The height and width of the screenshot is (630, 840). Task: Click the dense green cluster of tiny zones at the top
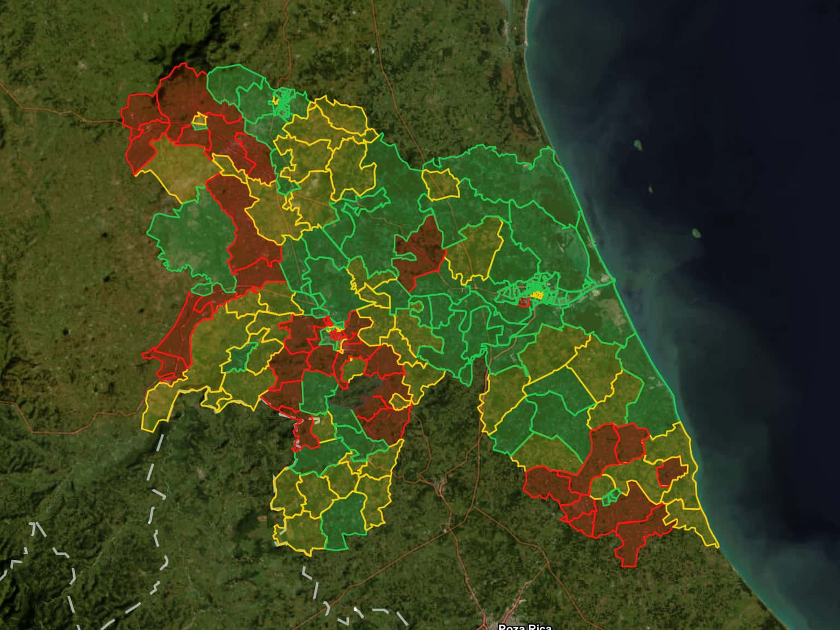tap(283, 101)
